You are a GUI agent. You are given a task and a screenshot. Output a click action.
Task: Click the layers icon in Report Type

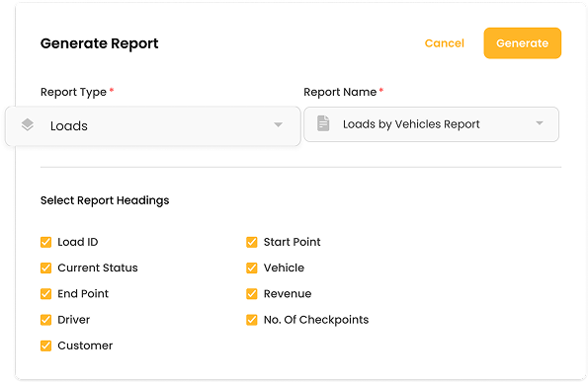28,124
